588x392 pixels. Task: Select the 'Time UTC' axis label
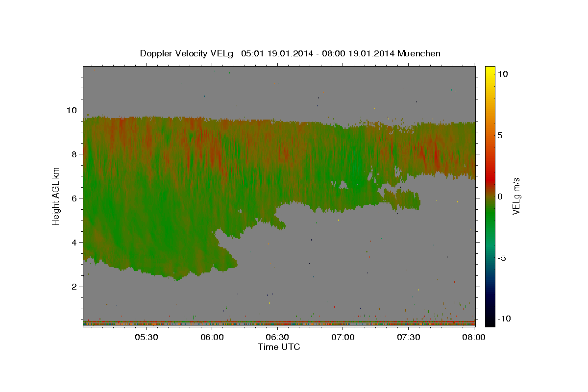point(279,347)
